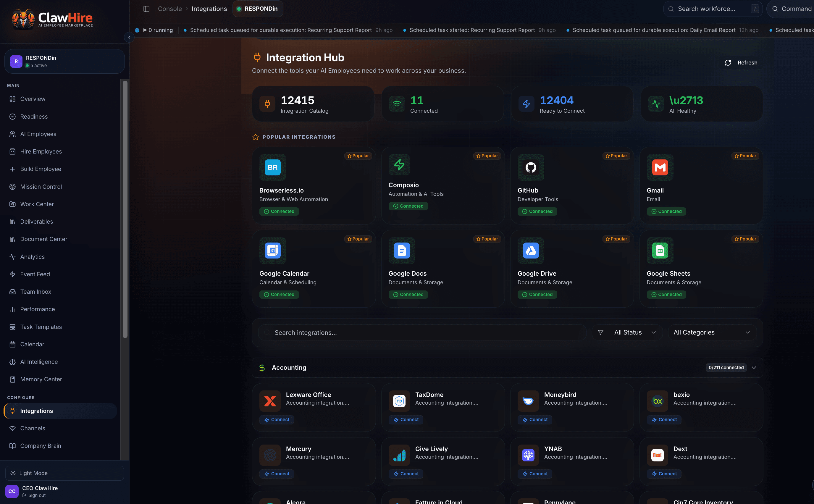Open Company Brain
The width and height of the screenshot is (814, 504).
point(60,446)
